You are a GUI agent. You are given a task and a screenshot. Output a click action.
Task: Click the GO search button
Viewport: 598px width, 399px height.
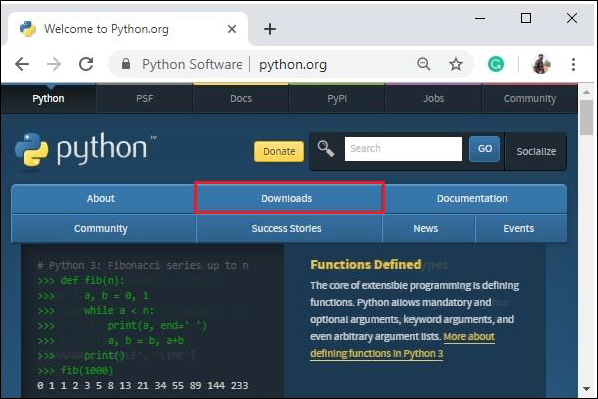coord(484,149)
